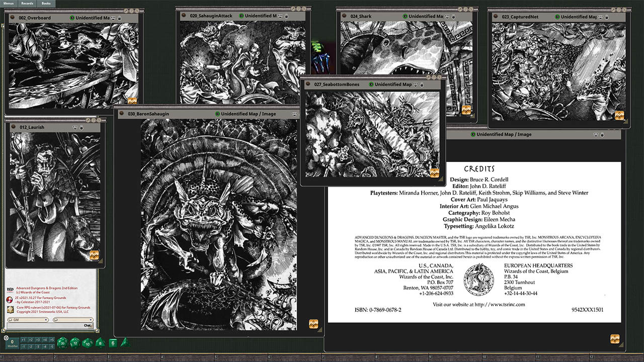Click the d8 die

pos(100,343)
